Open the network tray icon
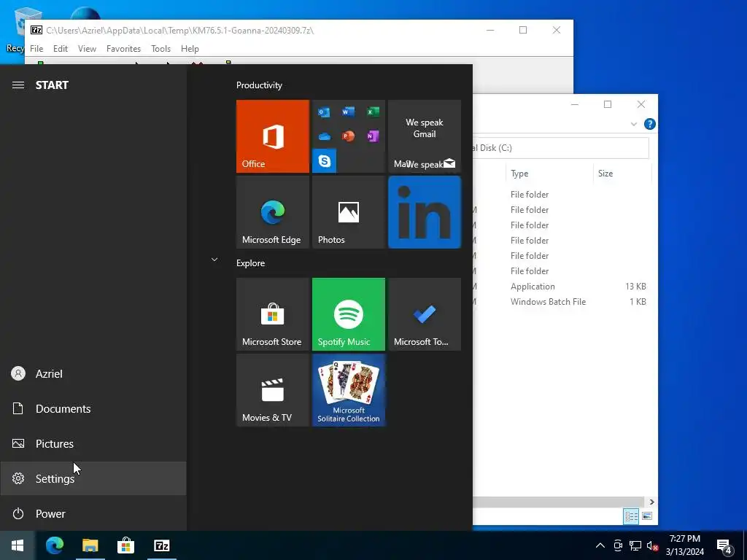 click(x=635, y=545)
